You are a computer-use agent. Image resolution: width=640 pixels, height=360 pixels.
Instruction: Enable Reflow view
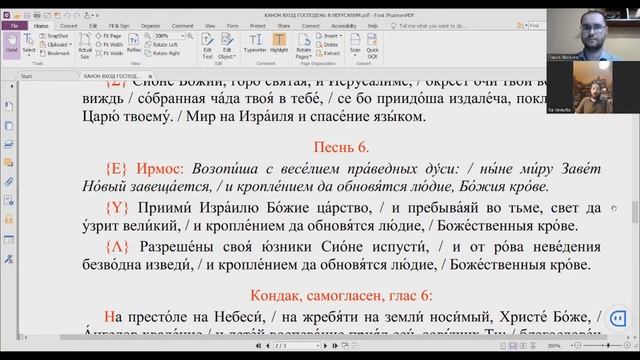click(133, 44)
